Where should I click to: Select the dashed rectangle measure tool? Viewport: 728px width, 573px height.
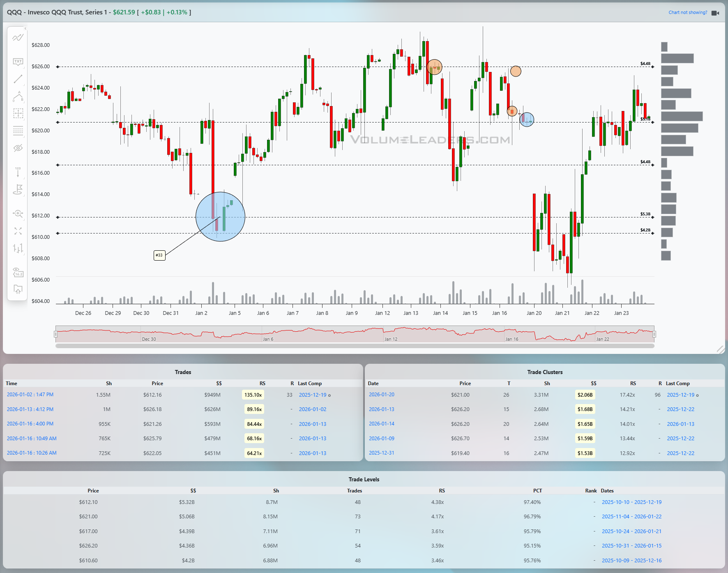[18, 113]
